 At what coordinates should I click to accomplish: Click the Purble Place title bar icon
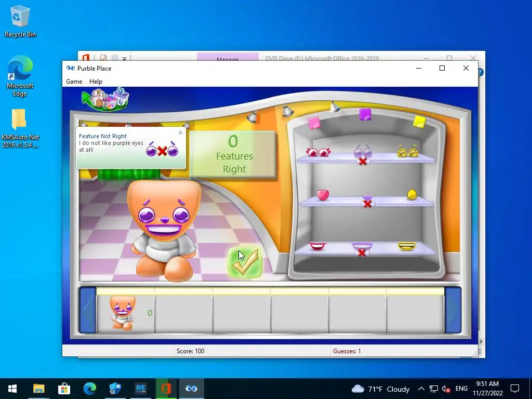click(x=71, y=68)
